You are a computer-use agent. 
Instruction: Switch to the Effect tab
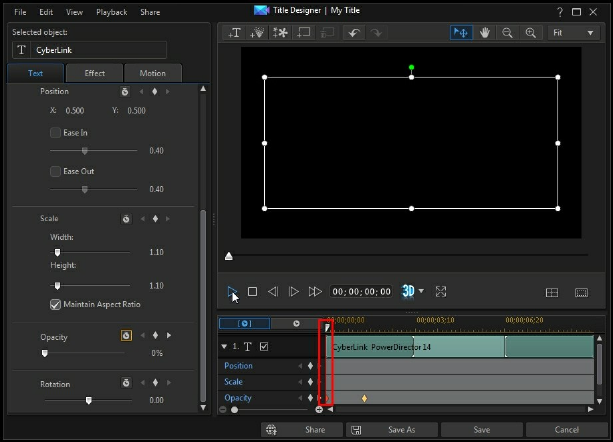point(94,73)
